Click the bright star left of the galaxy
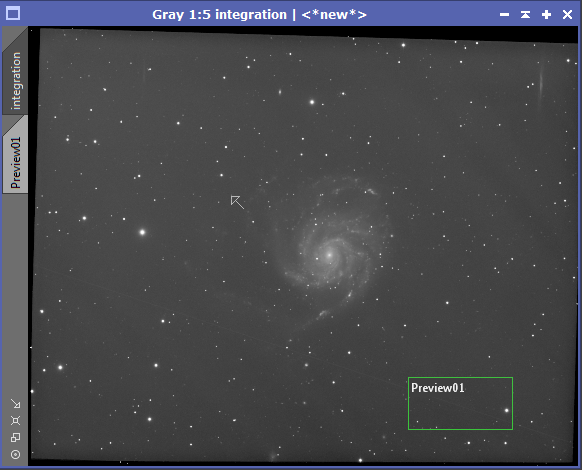This screenshot has width=582, height=470. (142, 232)
